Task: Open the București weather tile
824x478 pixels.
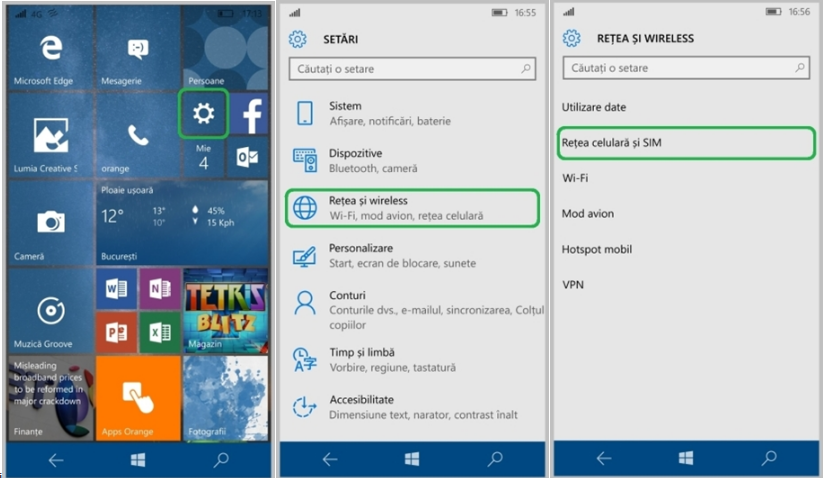Action: pyautogui.click(x=182, y=223)
